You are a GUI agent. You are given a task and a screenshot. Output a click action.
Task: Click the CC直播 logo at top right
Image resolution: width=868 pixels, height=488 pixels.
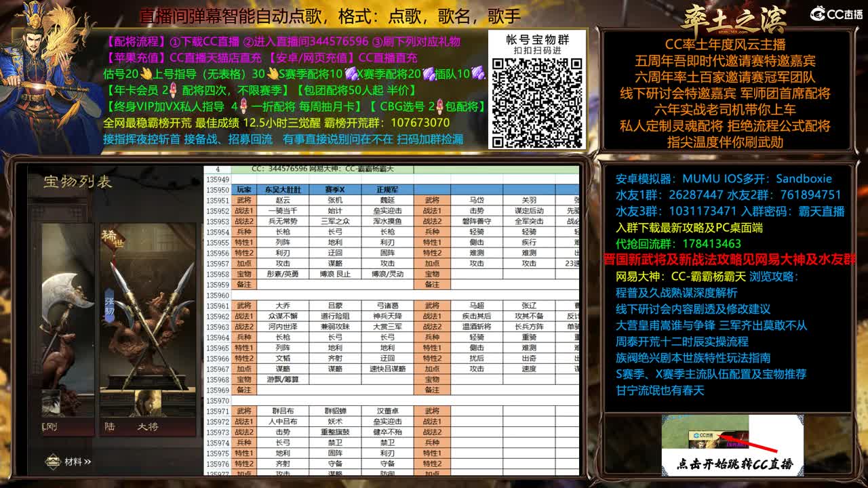pyautogui.click(x=836, y=14)
